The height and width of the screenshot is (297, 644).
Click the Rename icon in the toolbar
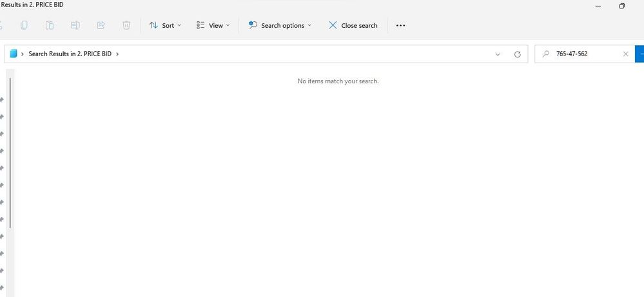(75, 25)
